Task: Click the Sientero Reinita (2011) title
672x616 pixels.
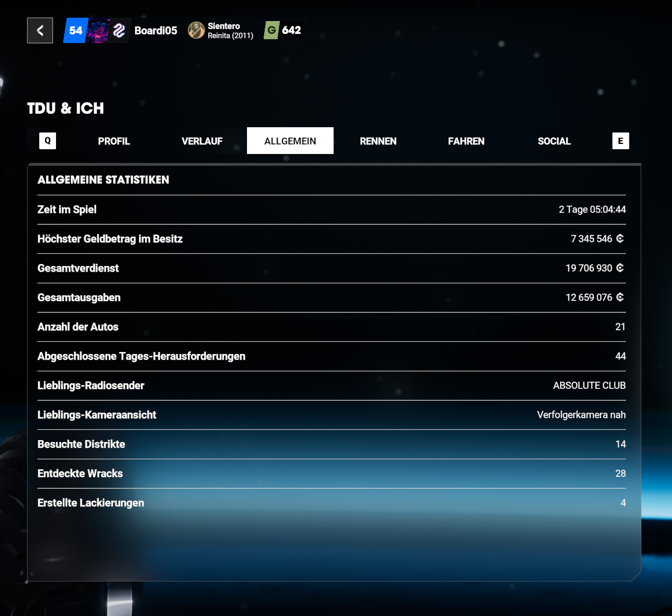Action: pyautogui.click(x=230, y=31)
